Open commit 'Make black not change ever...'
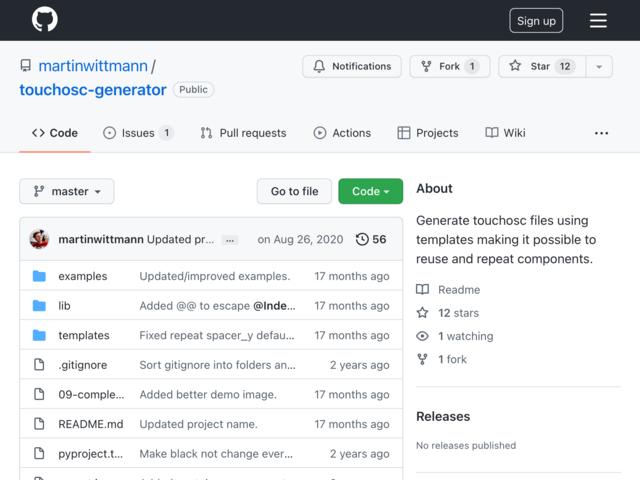Image resolution: width=640 pixels, height=480 pixels. (x=216, y=454)
